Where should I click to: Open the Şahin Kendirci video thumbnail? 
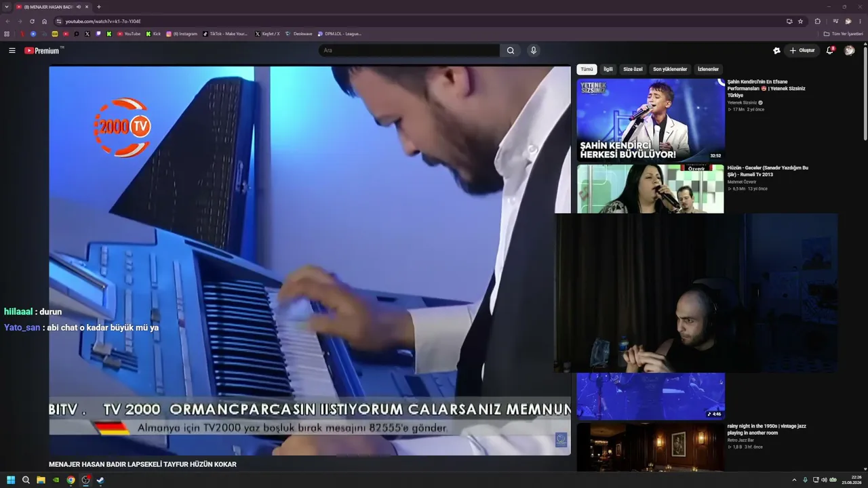coord(651,120)
